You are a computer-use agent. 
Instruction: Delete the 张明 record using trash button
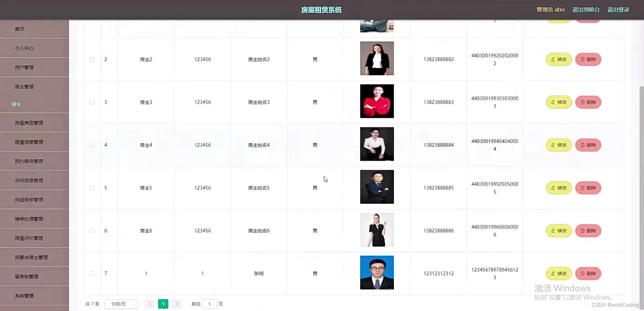(588, 273)
